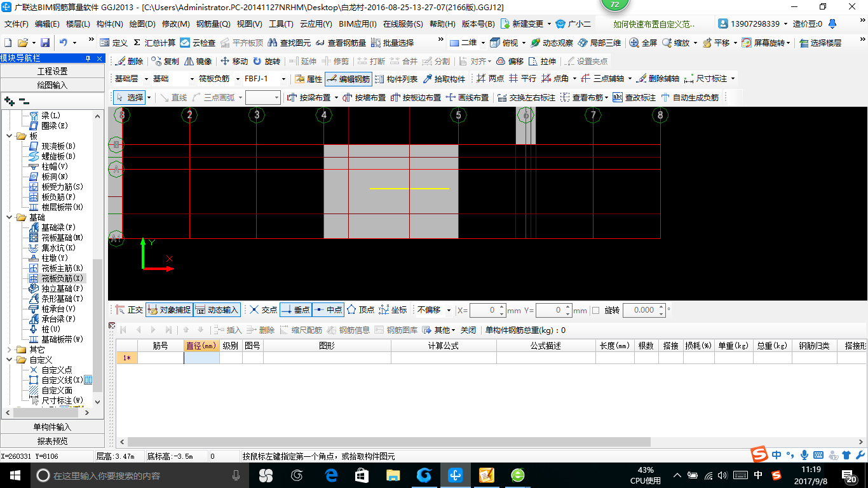Open 属性 properties panel
This screenshot has width=868, height=488.
309,79
